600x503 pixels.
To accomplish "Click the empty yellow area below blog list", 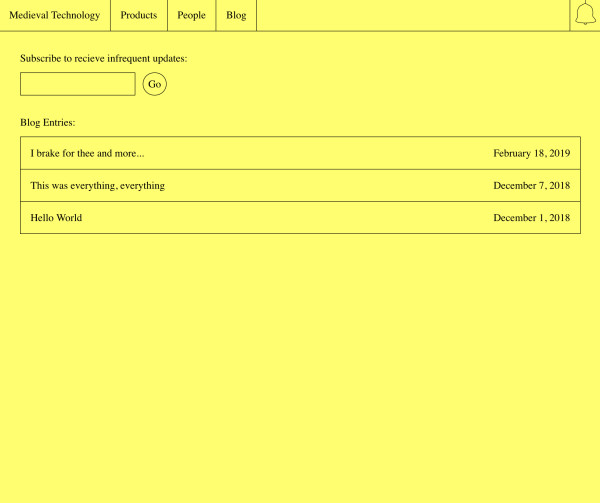I will (300, 370).
